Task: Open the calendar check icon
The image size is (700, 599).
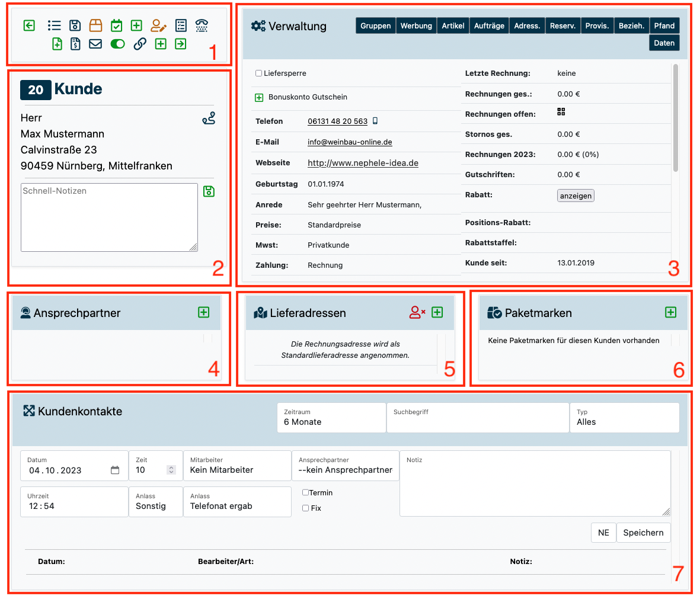Action: pyautogui.click(x=117, y=25)
